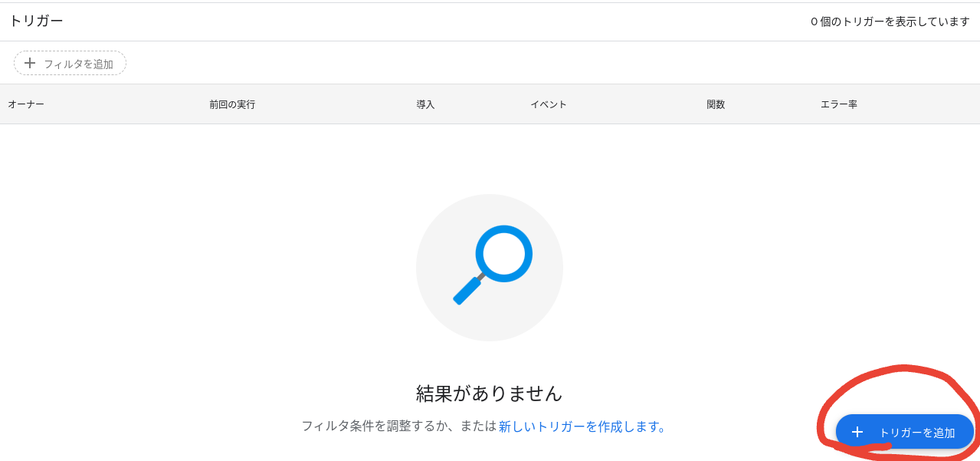
Task: Click the plus icon in フィルタを追加 chip
Action: 30,63
